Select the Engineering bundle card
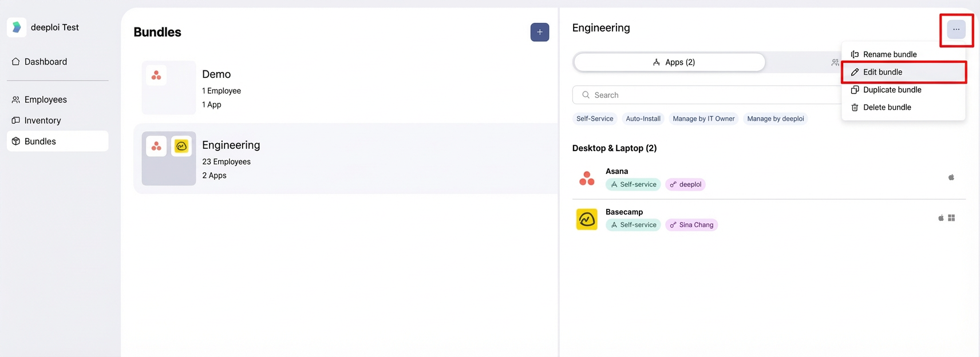The height and width of the screenshot is (357, 980). 346,158
